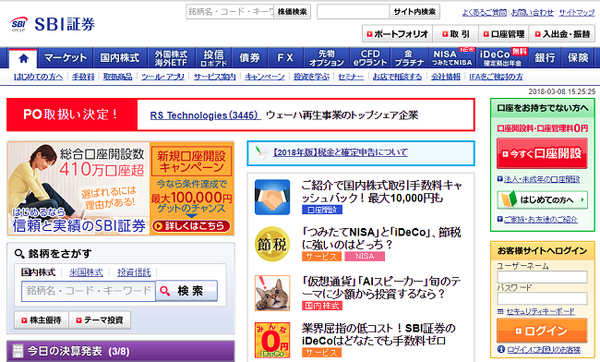This screenshot has width=600, height=362.
Task: Open the FX tab
Action: pos(285,58)
